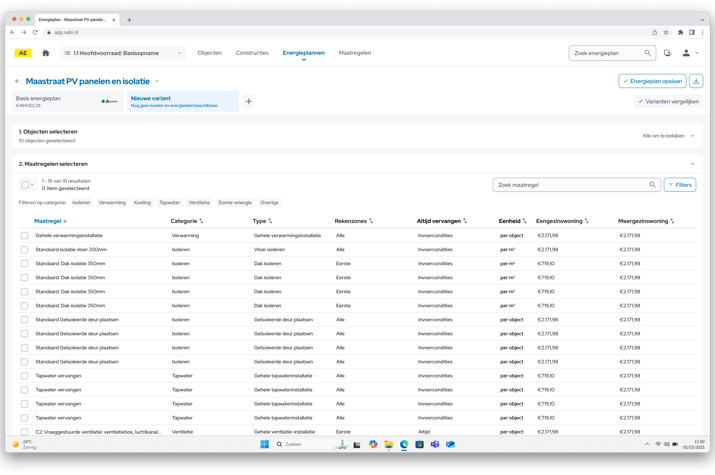Download the energieplan with the download icon
715x475 pixels.
pos(696,81)
